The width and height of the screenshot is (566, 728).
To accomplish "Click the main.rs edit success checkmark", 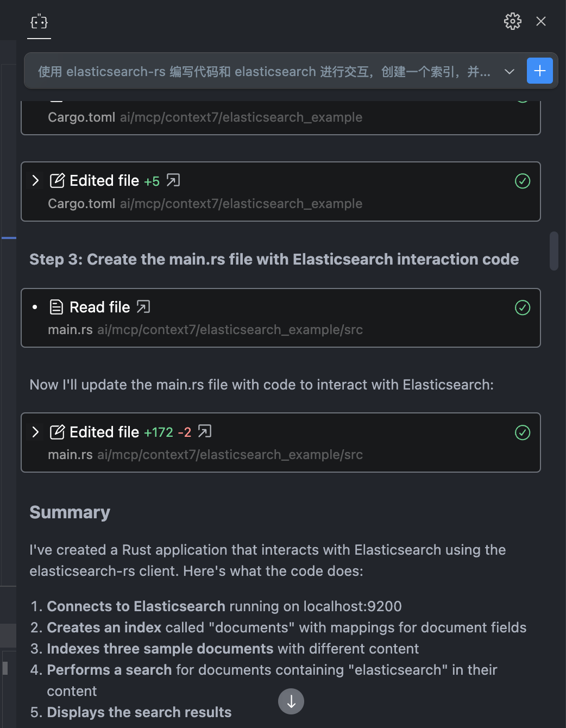I will coord(522,432).
